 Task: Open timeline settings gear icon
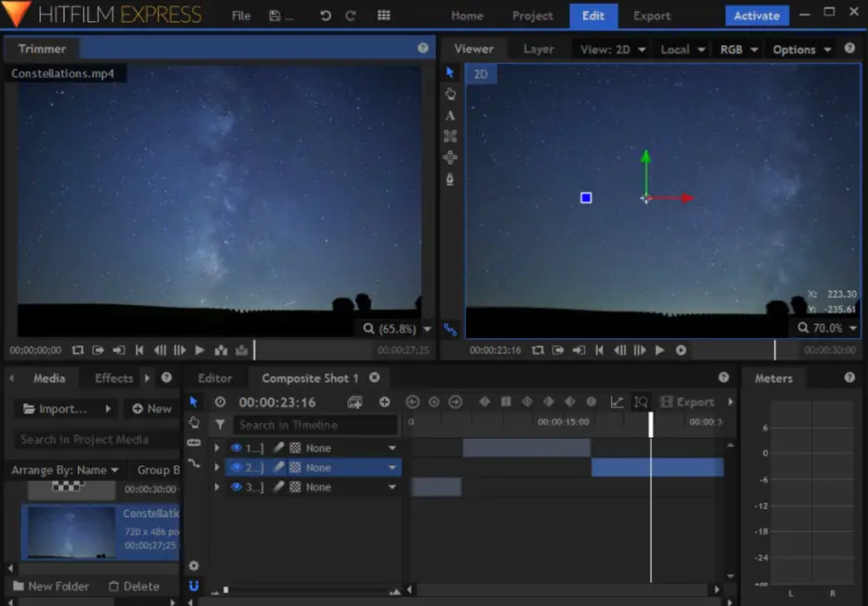[193, 565]
